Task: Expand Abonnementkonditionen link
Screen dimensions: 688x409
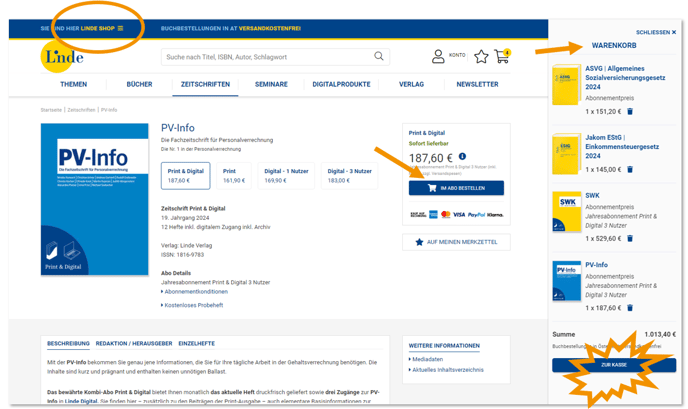Action: (x=194, y=291)
